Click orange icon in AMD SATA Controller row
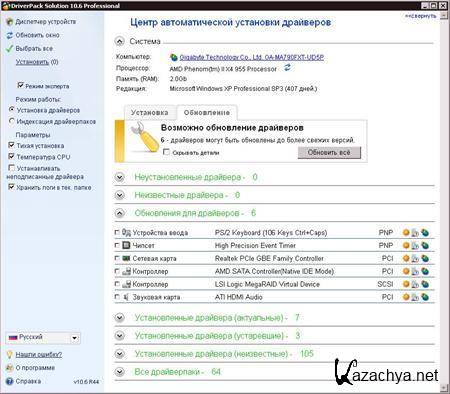The height and width of the screenshot is (394, 450). click(406, 271)
